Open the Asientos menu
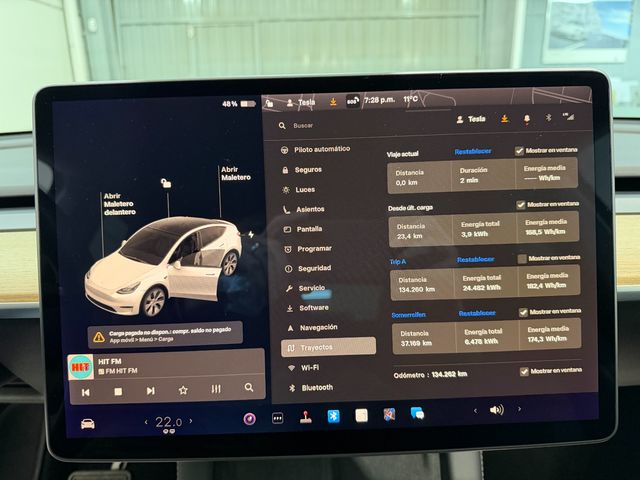Screen dimensions: 640x480 [304, 209]
